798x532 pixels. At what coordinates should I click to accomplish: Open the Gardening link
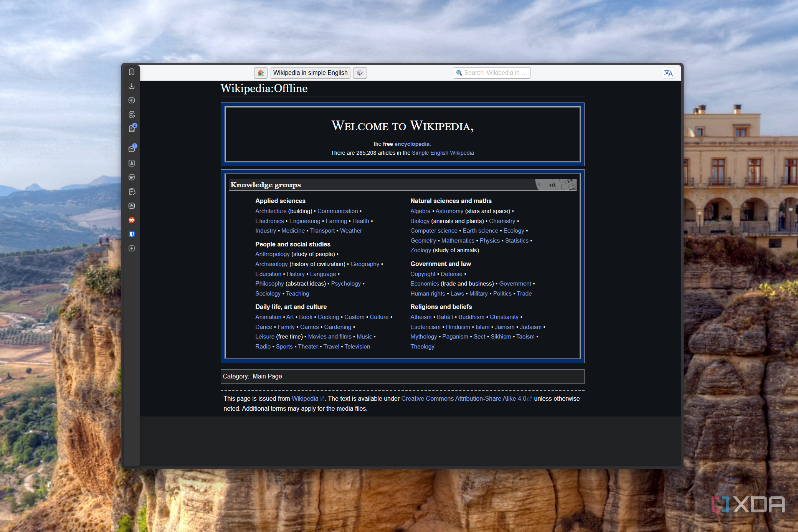[x=337, y=327]
